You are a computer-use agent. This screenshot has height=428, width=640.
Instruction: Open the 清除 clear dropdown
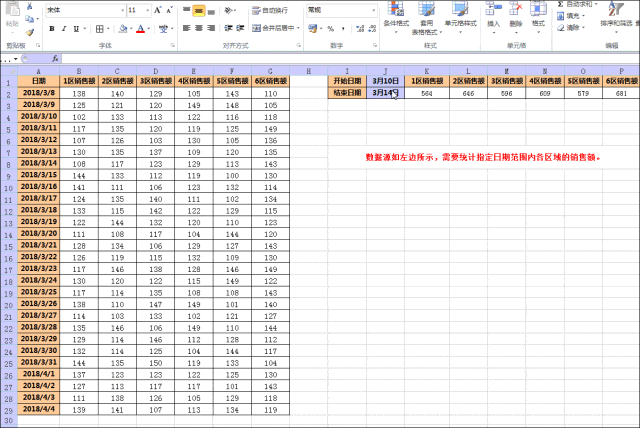571,27
